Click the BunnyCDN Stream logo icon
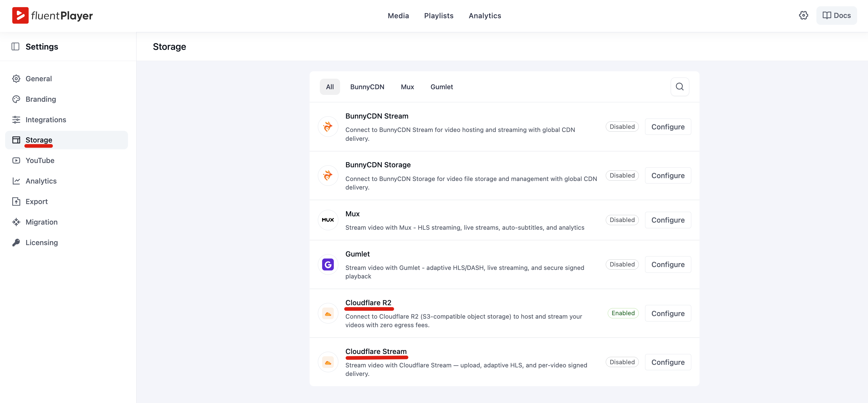This screenshot has height=403, width=868. coord(328,127)
